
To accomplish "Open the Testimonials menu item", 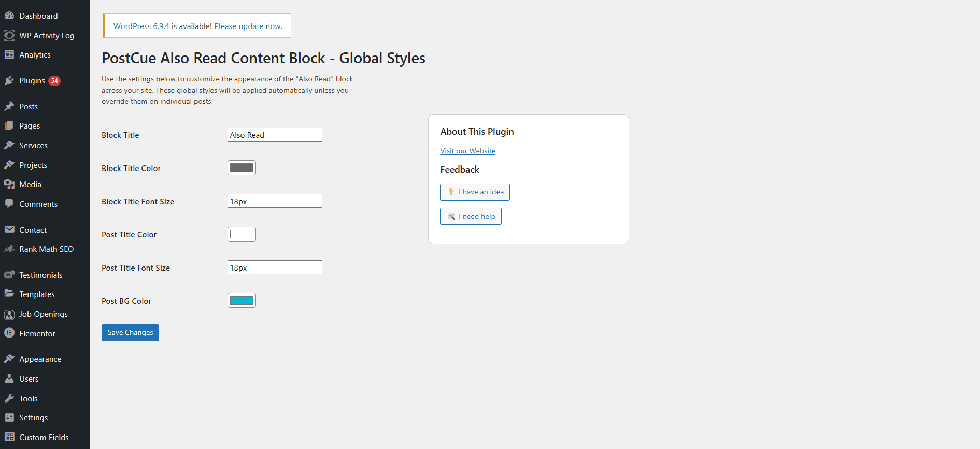I will click(x=45, y=275).
